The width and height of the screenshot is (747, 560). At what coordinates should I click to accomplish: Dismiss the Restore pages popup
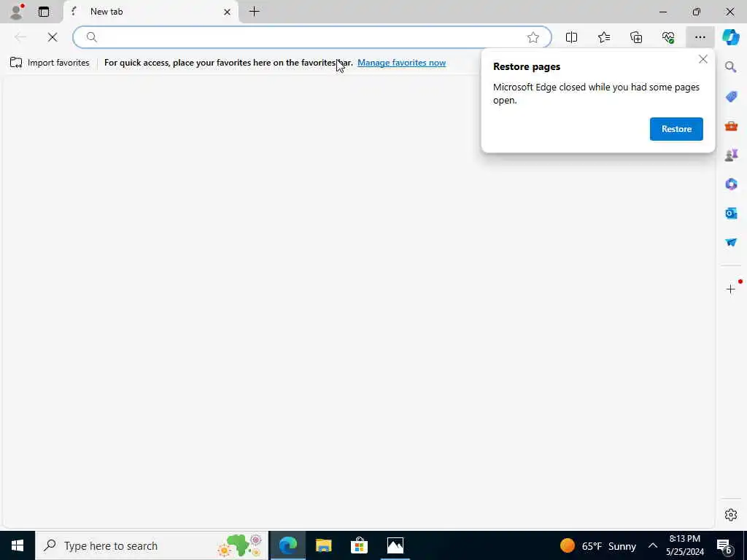coord(703,60)
